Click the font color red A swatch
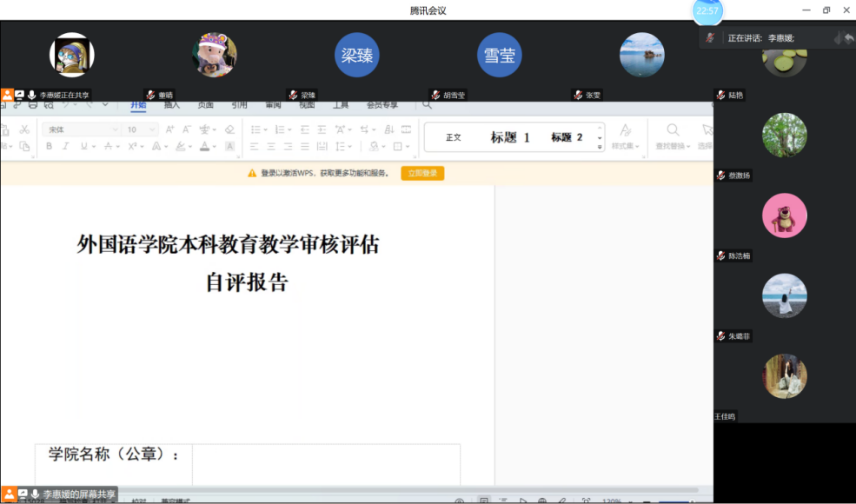Viewport: 856px width, 504px height. coord(205,147)
